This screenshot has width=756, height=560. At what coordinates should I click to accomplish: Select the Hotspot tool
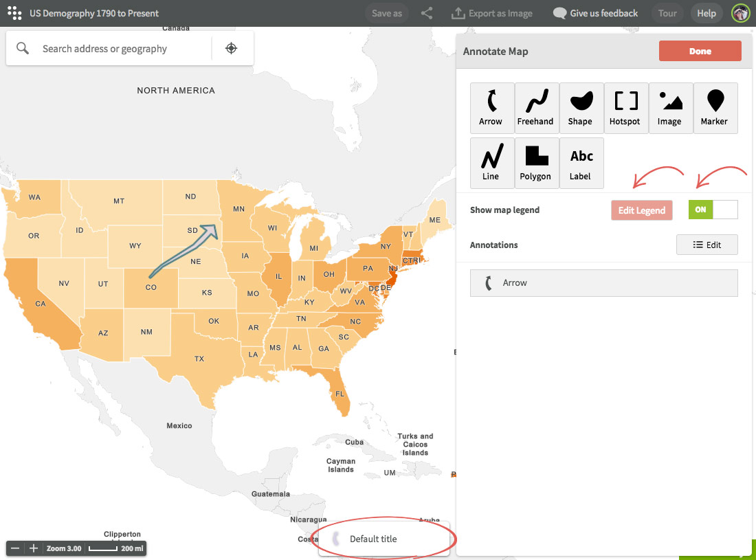pyautogui.click(x=626, y=108)
